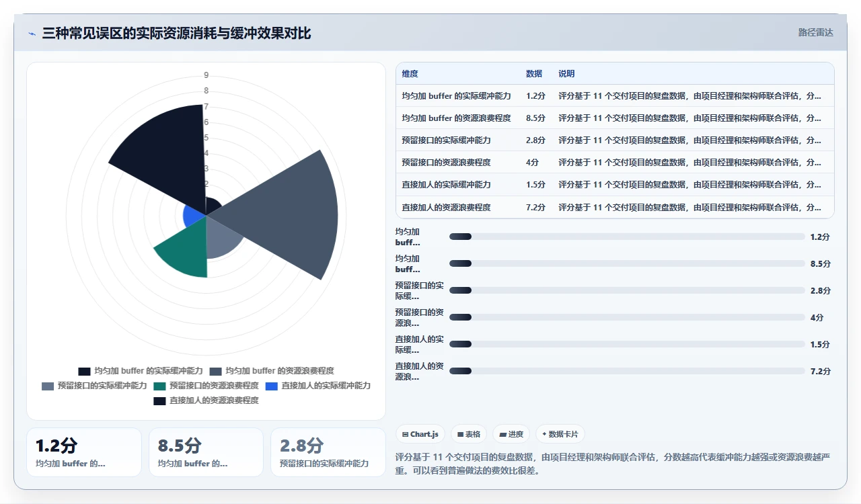Toggle teal legend swatch for 预留接口的资源浪费程度
861x504 pixels.
tap(159, 386)
